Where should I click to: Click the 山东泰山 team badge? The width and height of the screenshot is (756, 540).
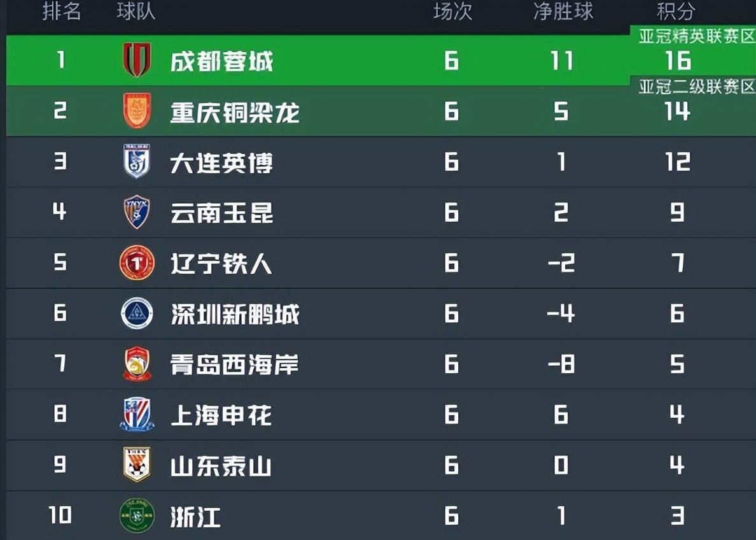point(137,465)
